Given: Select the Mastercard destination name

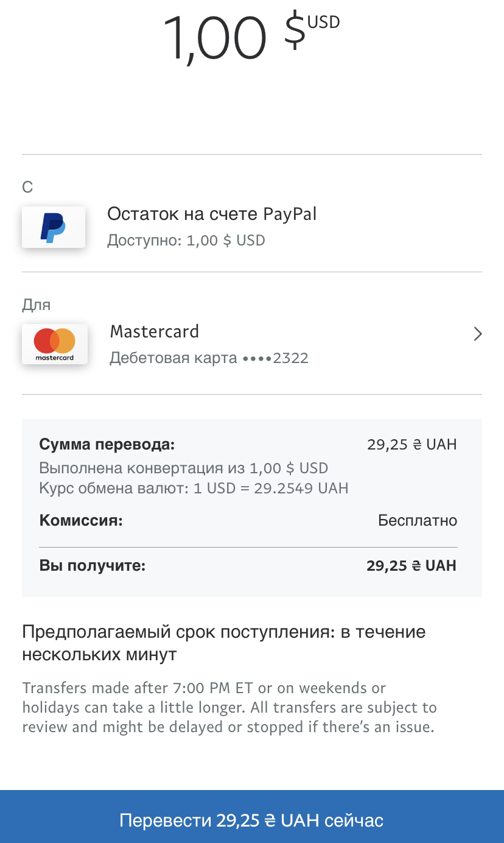Looking at the screenshot, I should pyautogui.click(x=155, y=331).
